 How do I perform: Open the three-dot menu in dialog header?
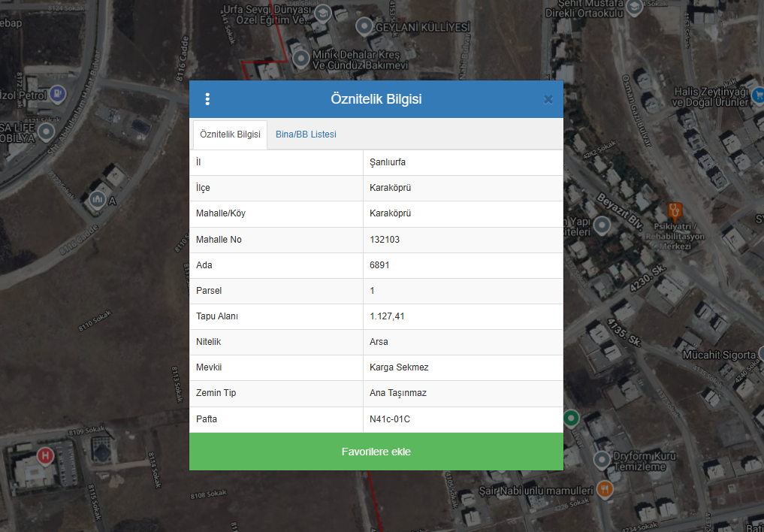[208, 99]
